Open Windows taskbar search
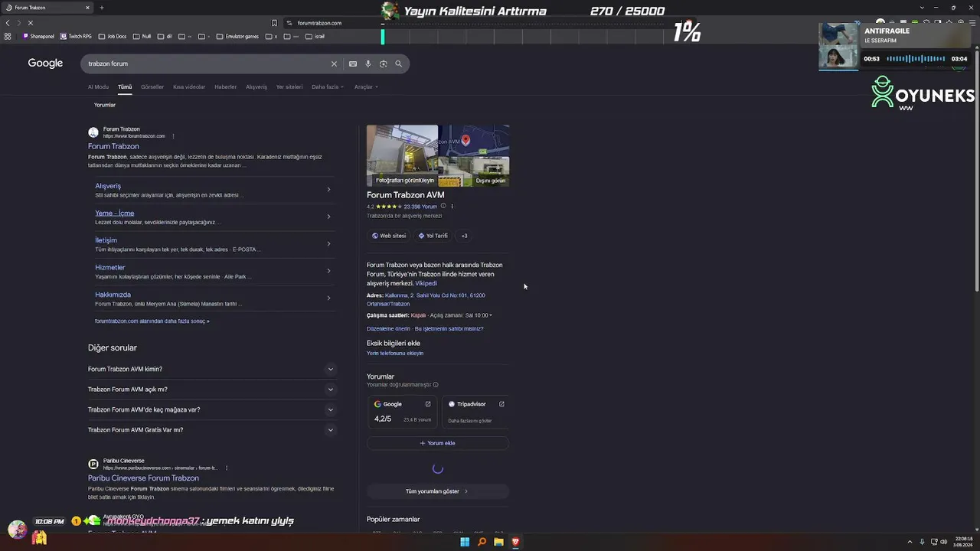The image size is (980, 551). click(x=482, y=542)
